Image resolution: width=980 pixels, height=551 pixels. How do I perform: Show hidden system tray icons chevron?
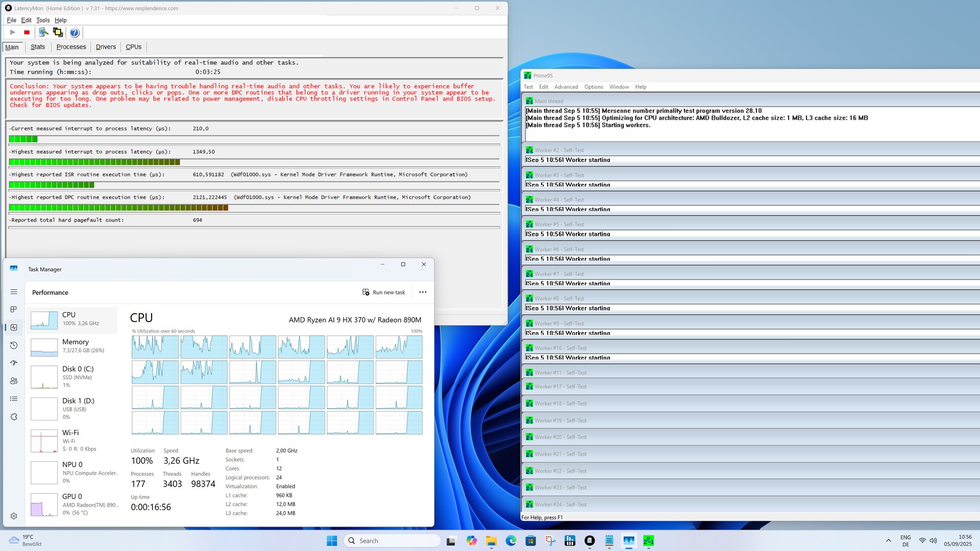(x=889, y=541)
